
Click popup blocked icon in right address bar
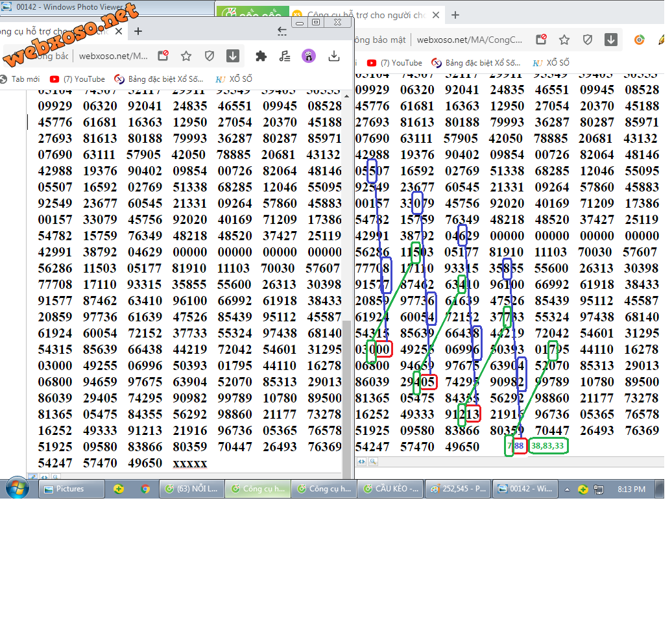click(541, 40)
